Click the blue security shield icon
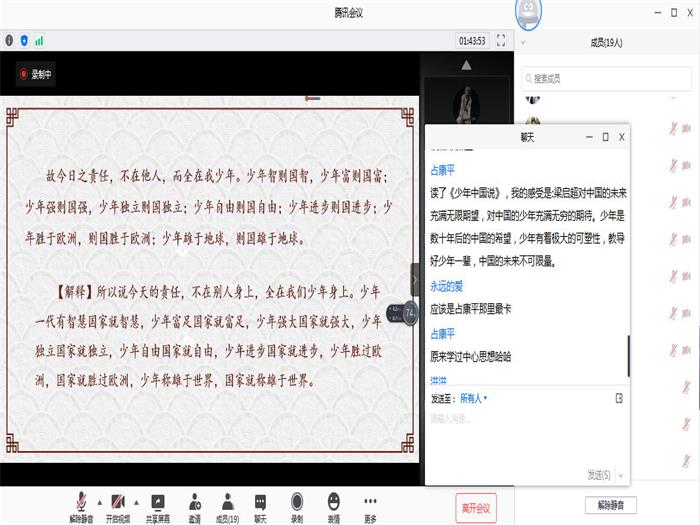 point(24,41)
